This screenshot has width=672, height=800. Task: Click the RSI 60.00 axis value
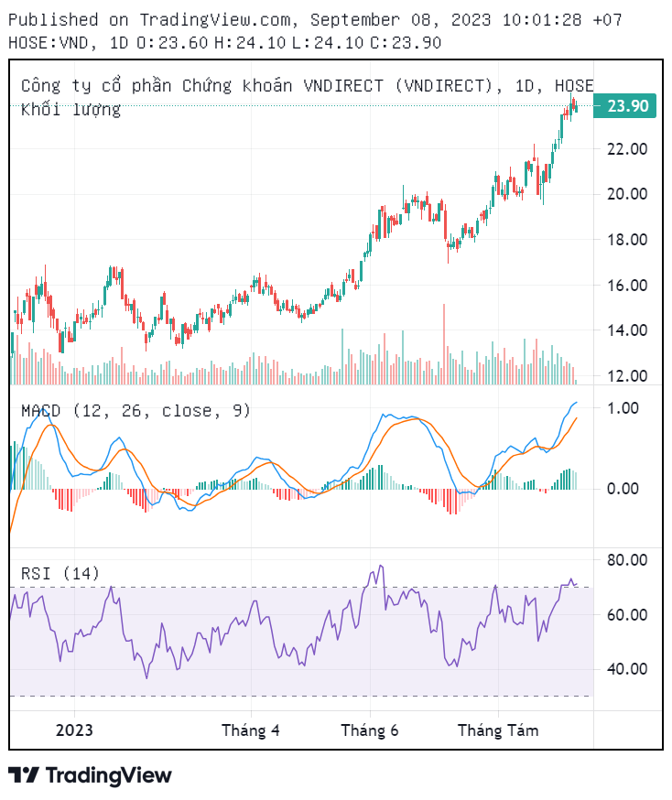(x=627, y=615)
